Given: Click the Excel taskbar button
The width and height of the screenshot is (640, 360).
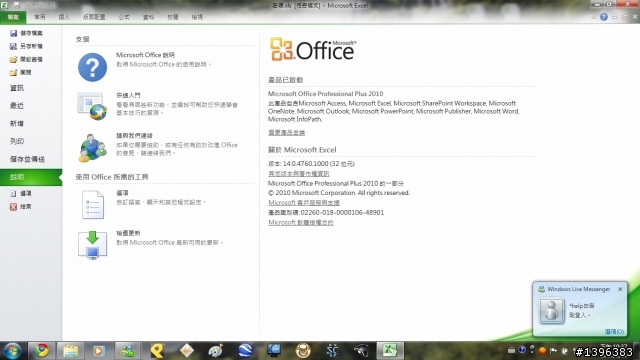Looking at the screenshot, I should [x=389, y=351].
